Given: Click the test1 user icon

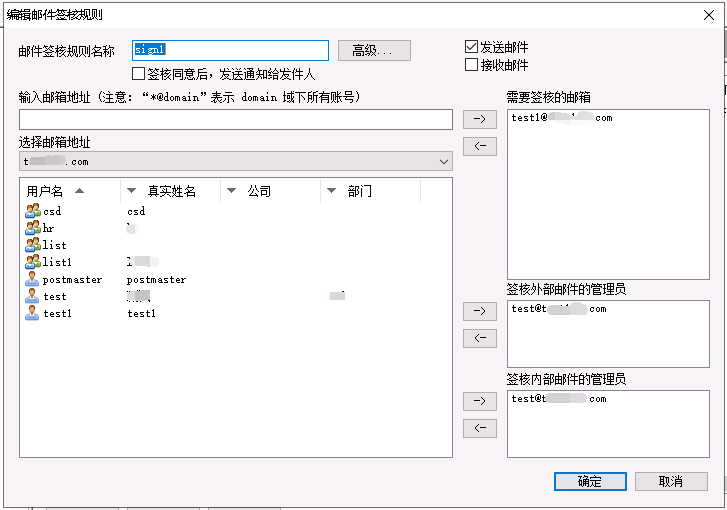Looking at the screenshot, I should click(33, 313).
